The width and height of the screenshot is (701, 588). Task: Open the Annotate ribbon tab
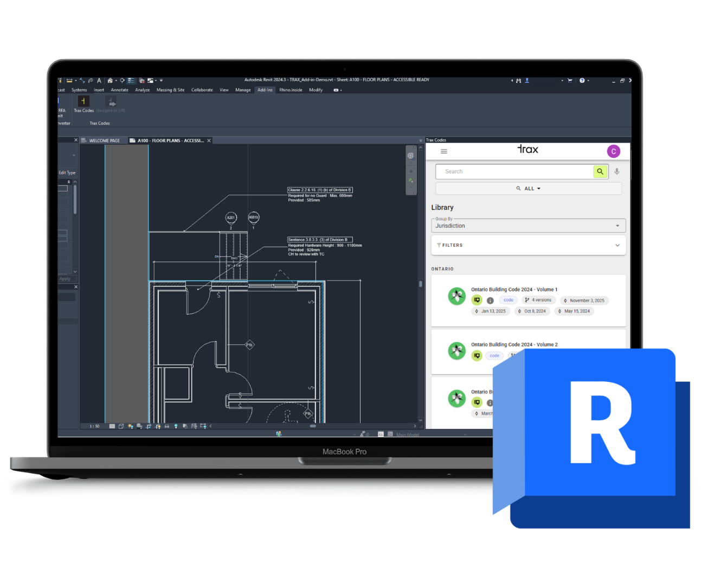[x=120, y=90]
